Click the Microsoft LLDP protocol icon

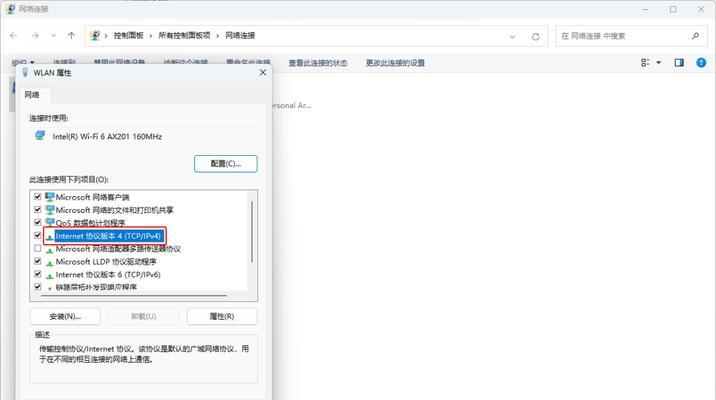point(49,263)
